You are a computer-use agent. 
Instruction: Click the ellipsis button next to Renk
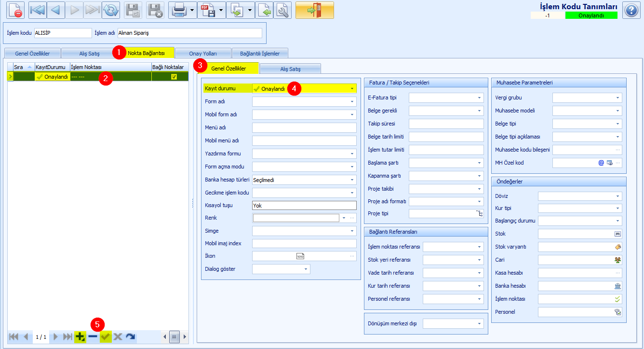(352, 218)
